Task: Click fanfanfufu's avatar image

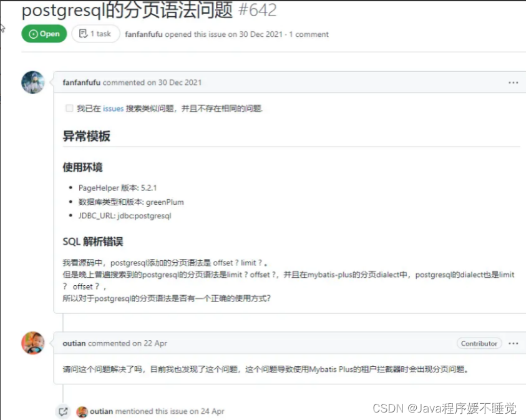Action: pyautogui.click(x=33, y=82)
